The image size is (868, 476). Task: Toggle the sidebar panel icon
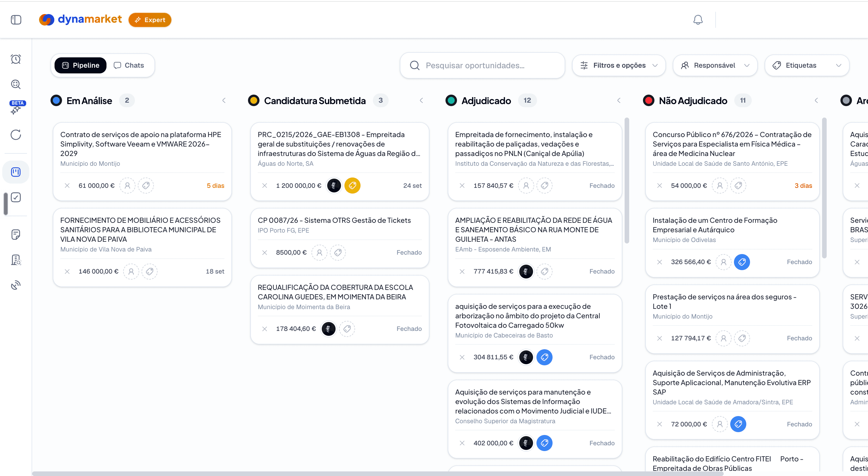[16, 20]
